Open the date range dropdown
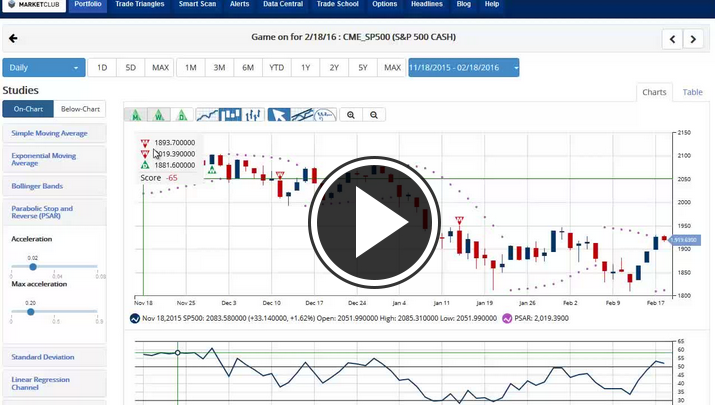The width and height of the screenshot is (715, 405). (464, 68)
